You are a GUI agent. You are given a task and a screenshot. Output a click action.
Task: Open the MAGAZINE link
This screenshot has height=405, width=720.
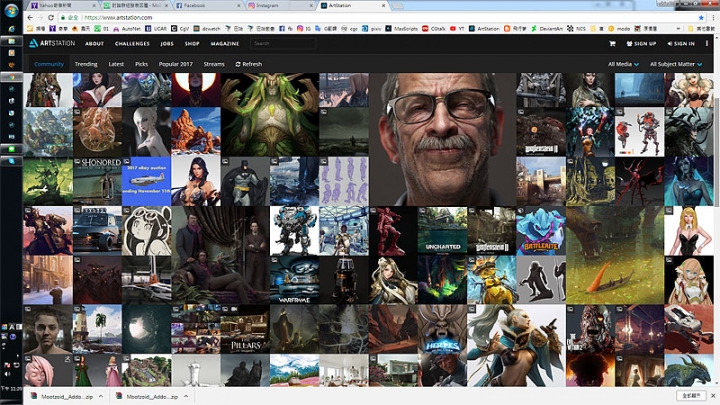(225, 44)
